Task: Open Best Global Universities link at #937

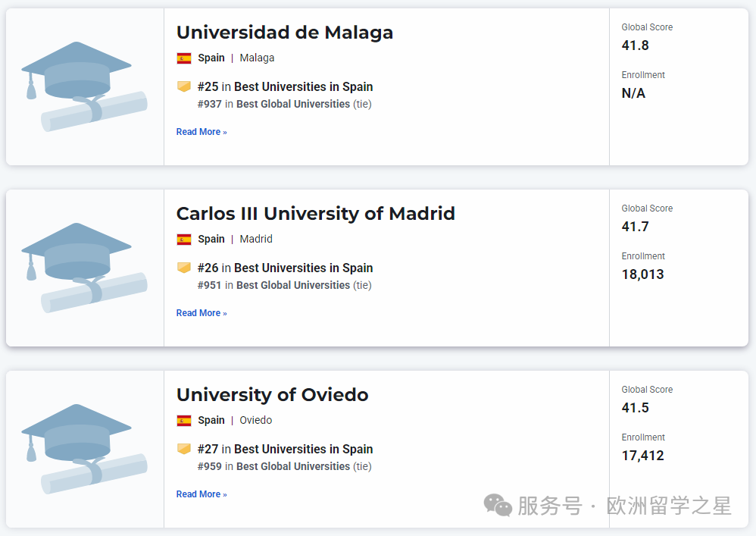Action: coord(293,105)
